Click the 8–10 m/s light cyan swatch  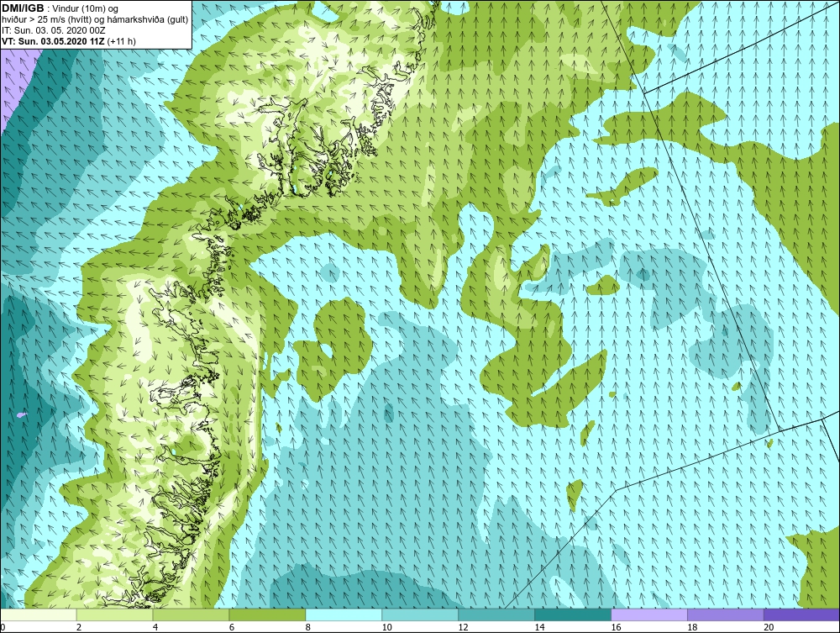click(344, 615)
